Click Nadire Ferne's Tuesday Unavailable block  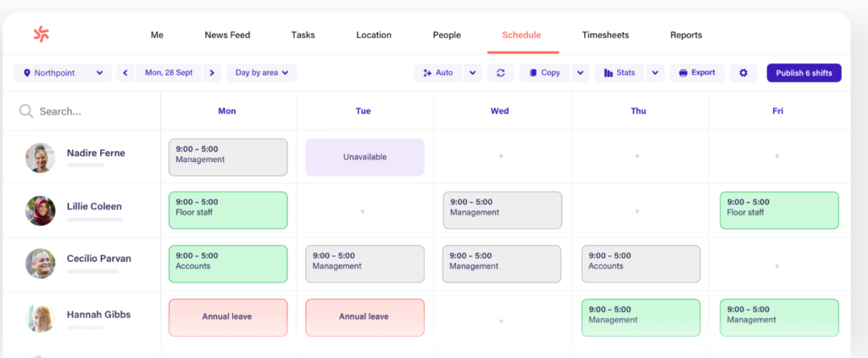pos(364,158)
